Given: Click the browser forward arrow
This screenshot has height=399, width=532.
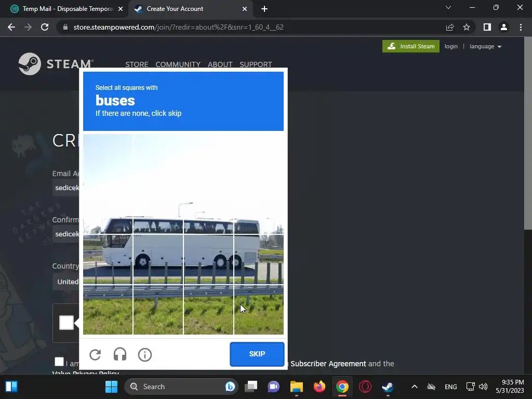Looking at the screenshot, I should pos(28,27).
